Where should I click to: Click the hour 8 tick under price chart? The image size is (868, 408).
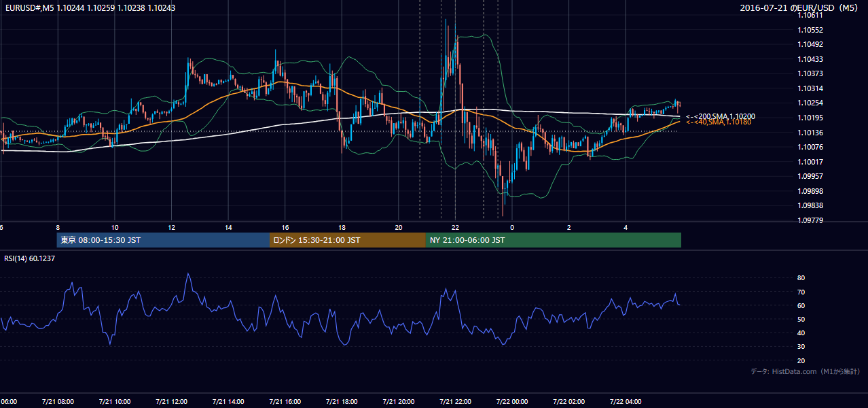point(58,227)
